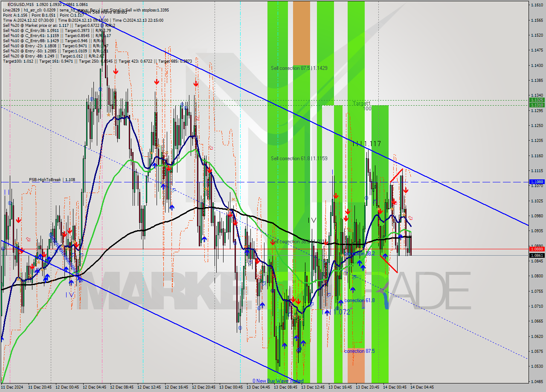Image resolution: width=546 pixels, height=392 pixels.
Task: Select the '0 New Buy Wave started' label
Action: pyautogui.click(x=278, y=381)
